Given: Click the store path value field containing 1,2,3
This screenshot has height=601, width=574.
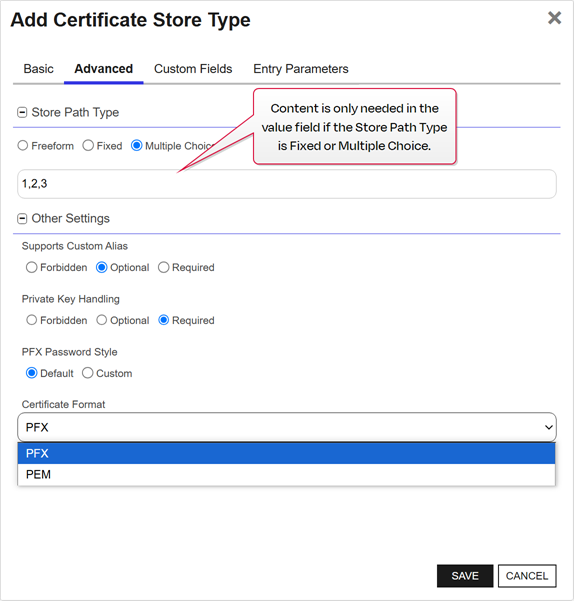Looking at the screenshot, I should pos(287,184).
